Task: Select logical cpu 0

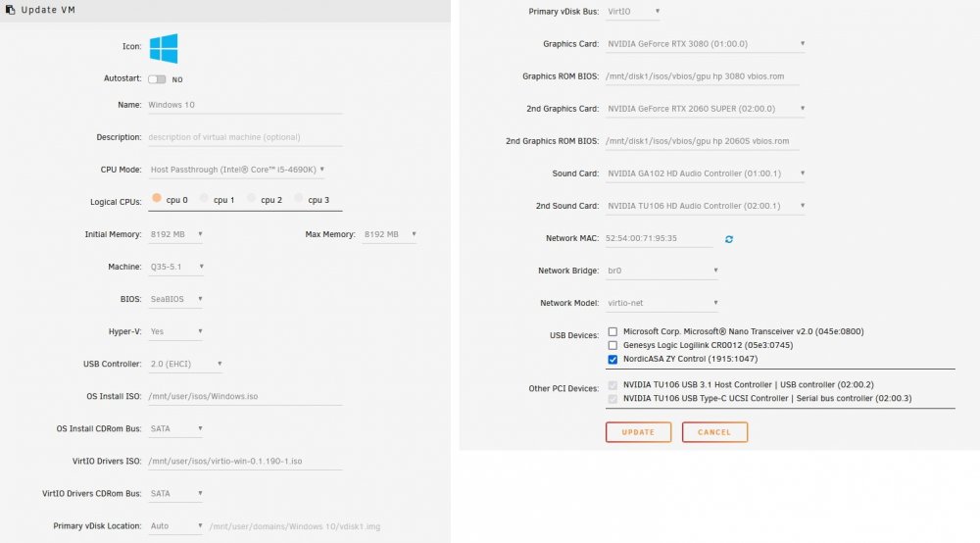Action: [x=157, y=198]
